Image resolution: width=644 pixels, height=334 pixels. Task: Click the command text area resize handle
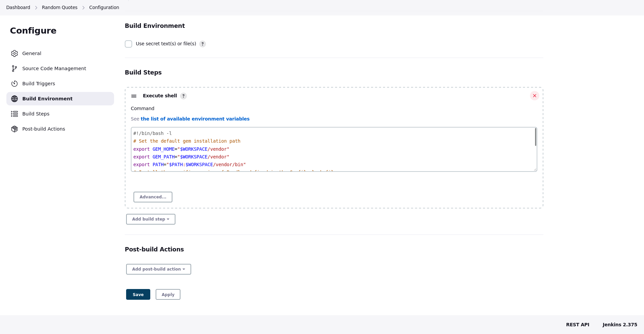pos(535,170)
